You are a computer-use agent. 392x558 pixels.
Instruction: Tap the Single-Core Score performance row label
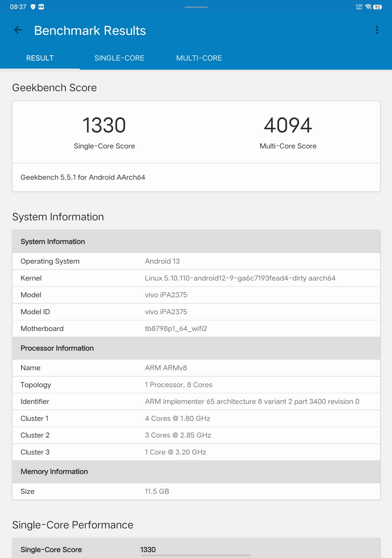point(51,550)
